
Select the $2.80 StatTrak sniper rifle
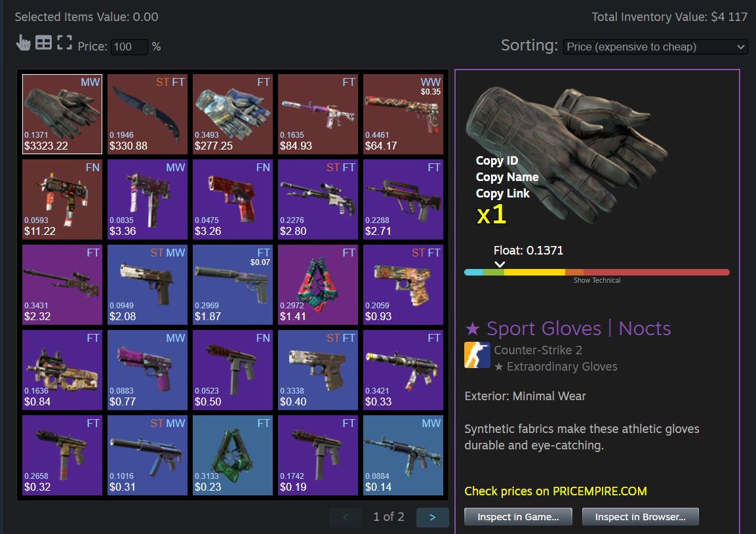tap(318, 199)
